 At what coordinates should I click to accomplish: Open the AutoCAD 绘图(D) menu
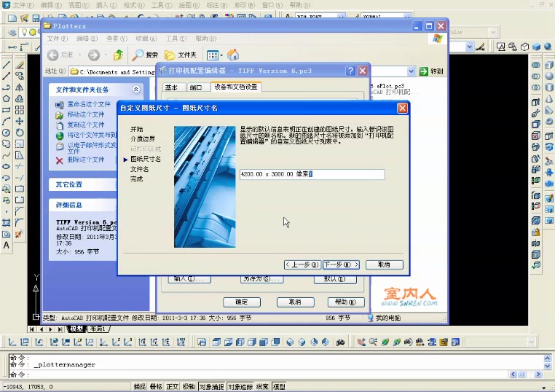click(189, 5)
